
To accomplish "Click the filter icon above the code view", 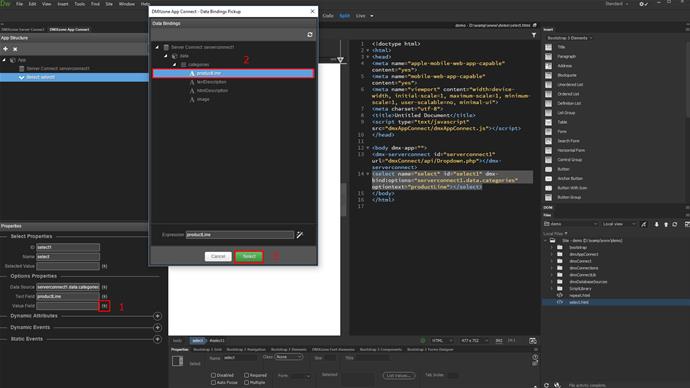I will 534,35.
